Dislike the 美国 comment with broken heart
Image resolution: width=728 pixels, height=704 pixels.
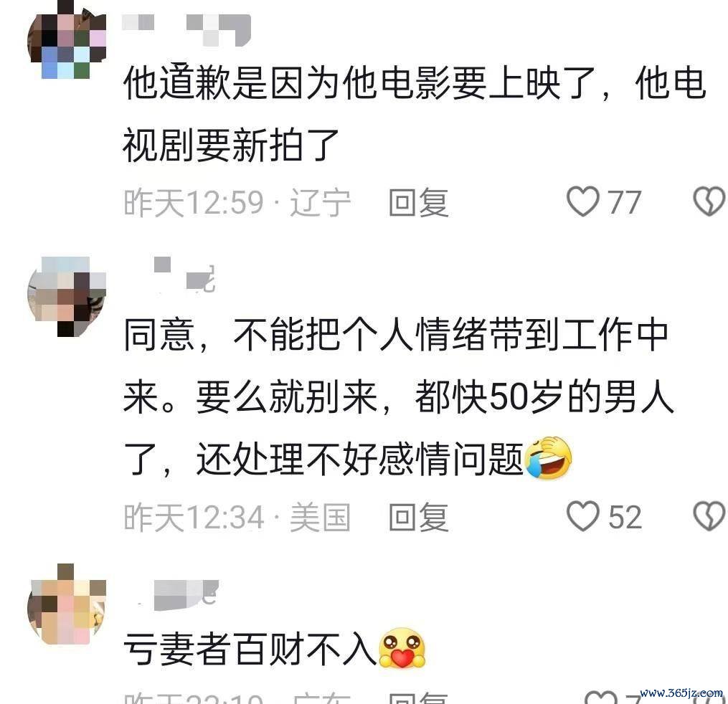[709, 516]
